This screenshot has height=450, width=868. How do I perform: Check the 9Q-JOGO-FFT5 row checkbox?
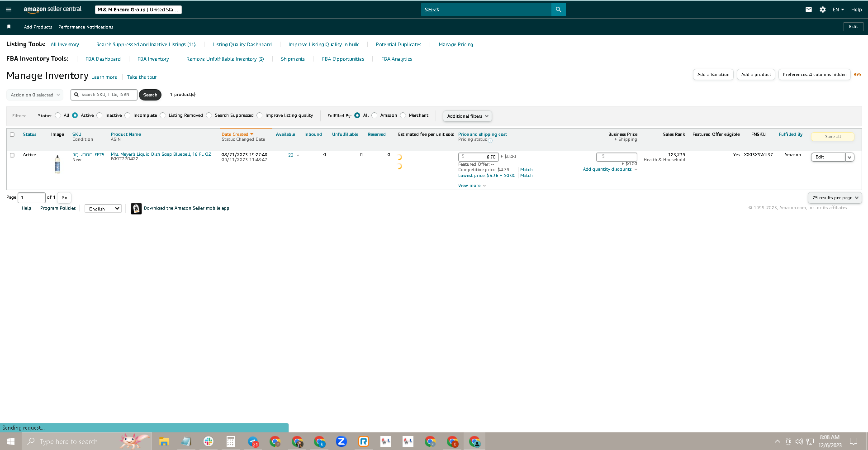point(12,155)
